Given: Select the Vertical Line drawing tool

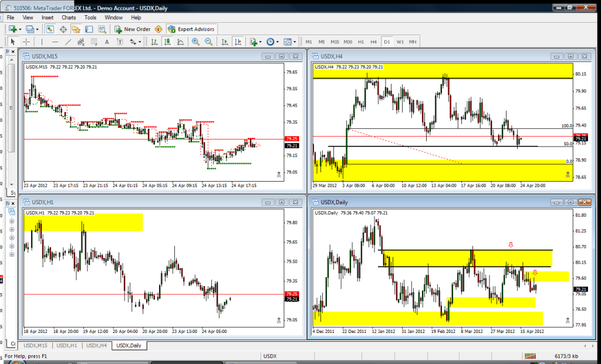Looking at the screenshot, I should click(x=42, y=42).
